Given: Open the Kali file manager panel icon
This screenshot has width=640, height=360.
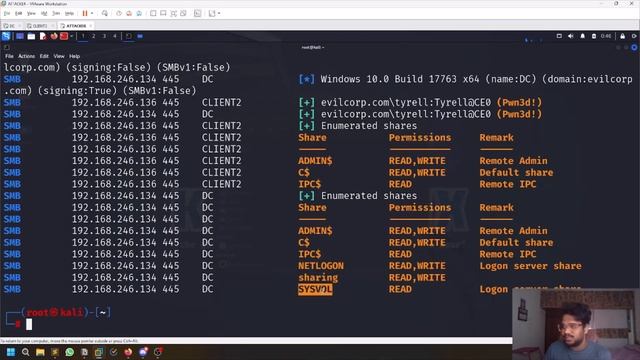Looking at the screenshot, I should click(x=31, y=36).
